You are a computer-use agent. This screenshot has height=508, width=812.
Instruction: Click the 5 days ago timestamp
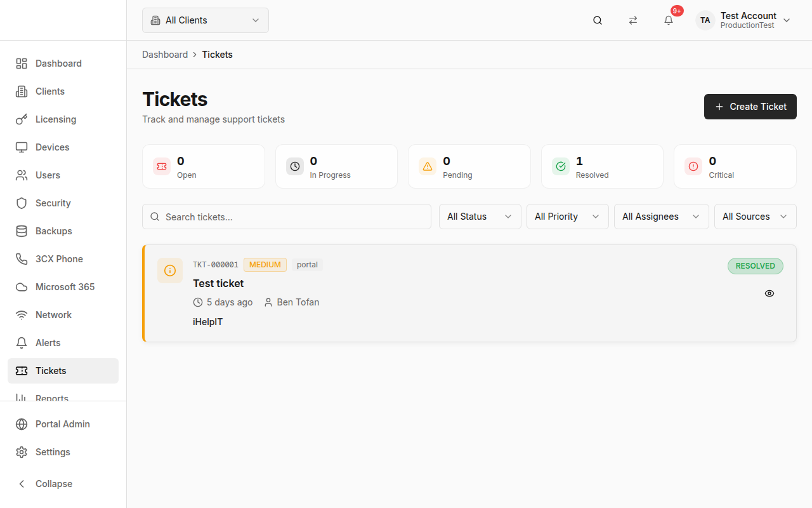tap(230, 302)
